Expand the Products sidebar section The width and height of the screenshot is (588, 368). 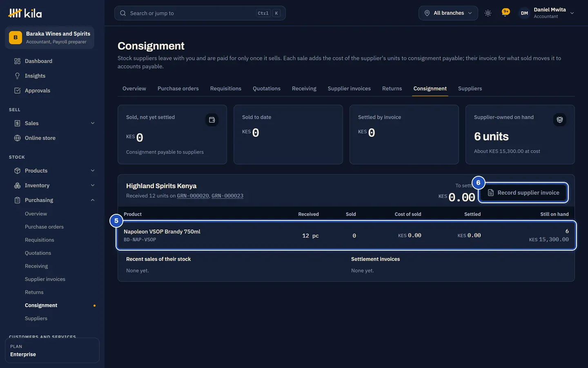pos(93,171)
